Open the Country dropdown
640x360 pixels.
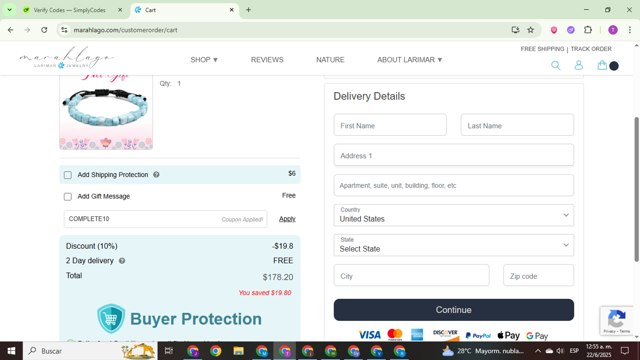453,215
